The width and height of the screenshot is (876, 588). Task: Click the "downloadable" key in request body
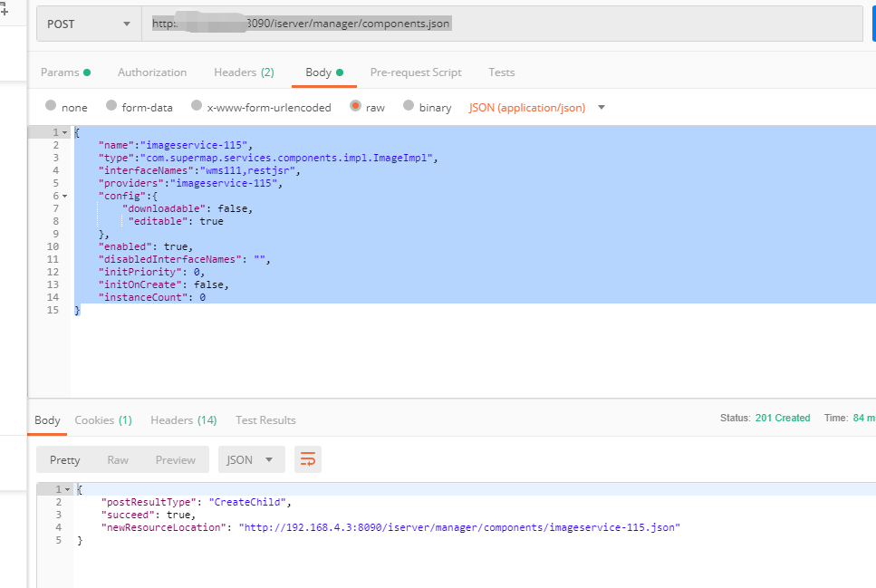click(164, 209)
